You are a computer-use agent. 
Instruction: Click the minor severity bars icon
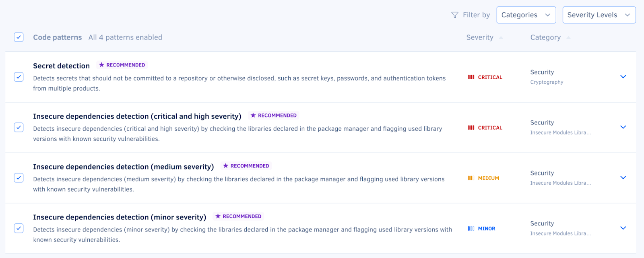[x=471, y=229]
